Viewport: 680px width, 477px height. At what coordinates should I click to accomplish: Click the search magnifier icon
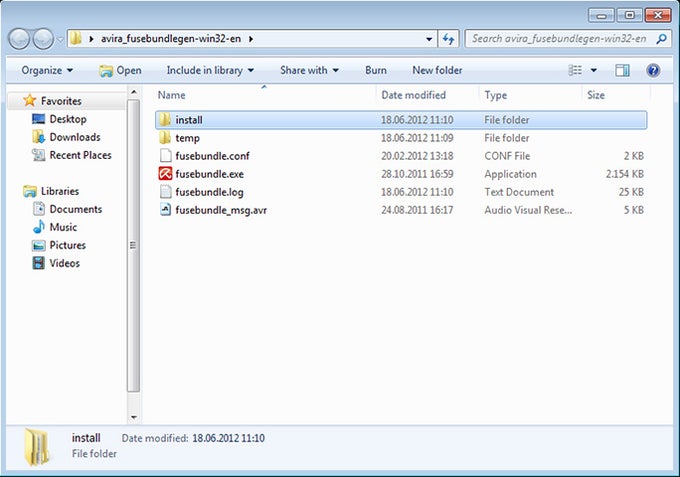(x=661, y=39)
